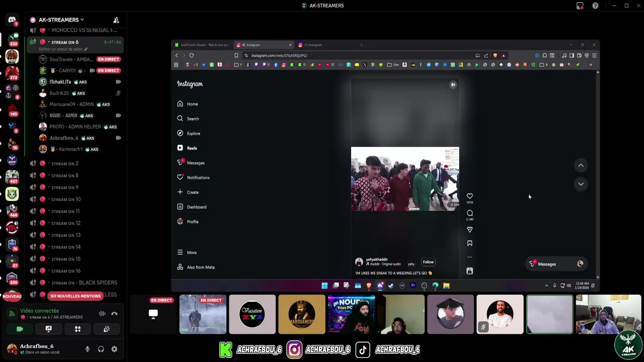
Task: Open Instagram Messages in sidebar
Action: point(191,163)
